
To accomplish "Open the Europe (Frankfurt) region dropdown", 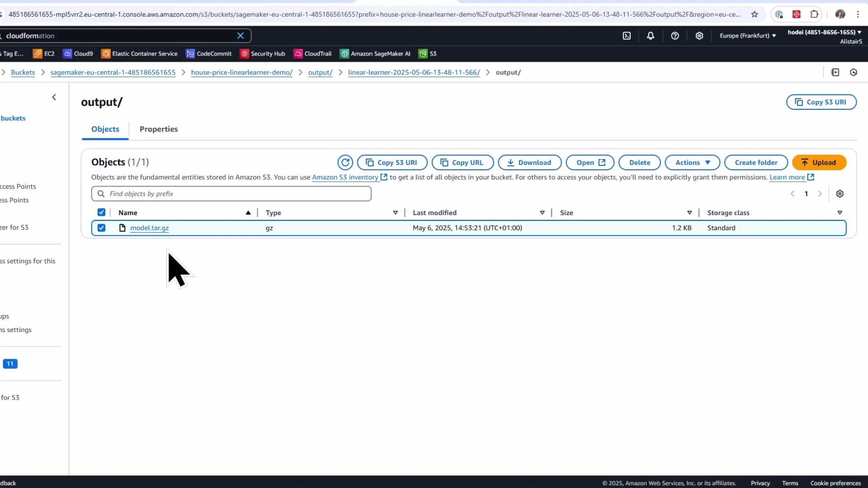I will (x=748, y=36).
